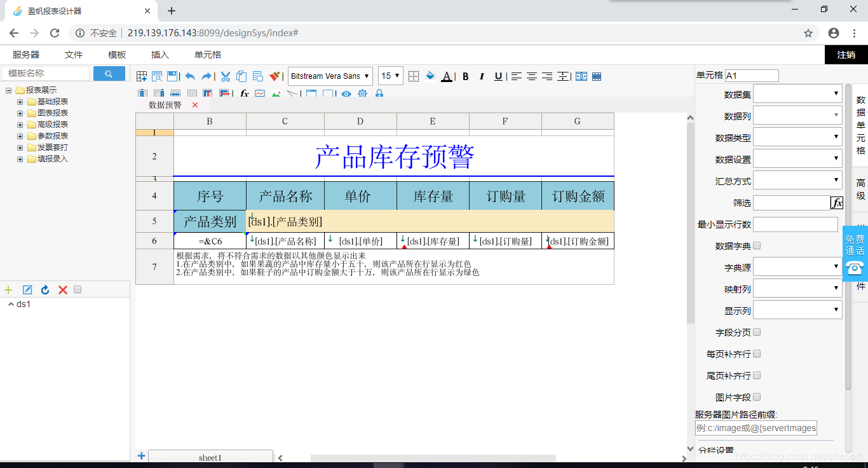Open the 数据类型 dropdown

pyautogui.click(x=797, y=137)
